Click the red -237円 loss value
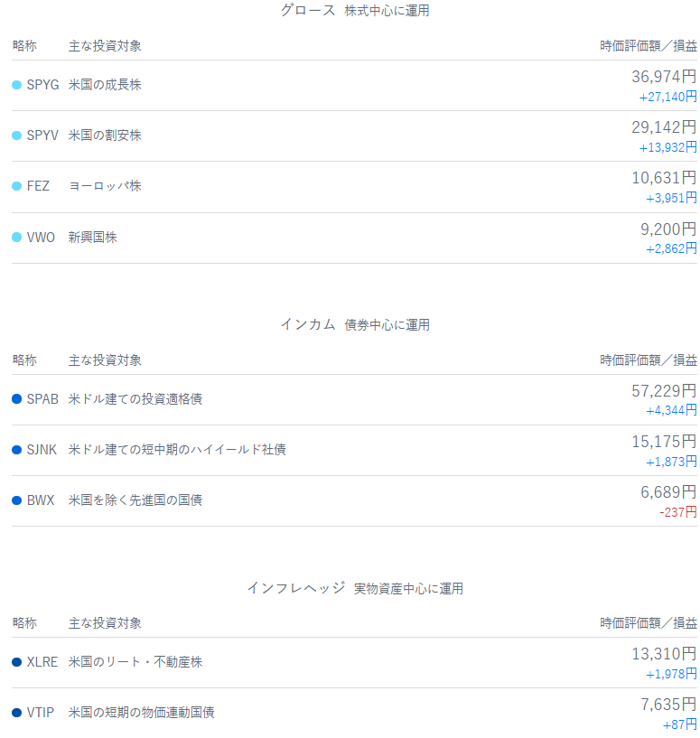Viewport: 700px width, 738px height. 678,512
